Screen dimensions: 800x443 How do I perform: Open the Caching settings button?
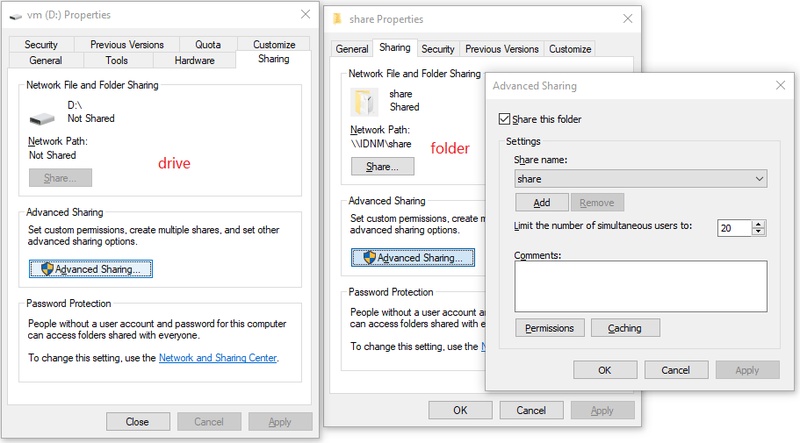tap(625, 328)
